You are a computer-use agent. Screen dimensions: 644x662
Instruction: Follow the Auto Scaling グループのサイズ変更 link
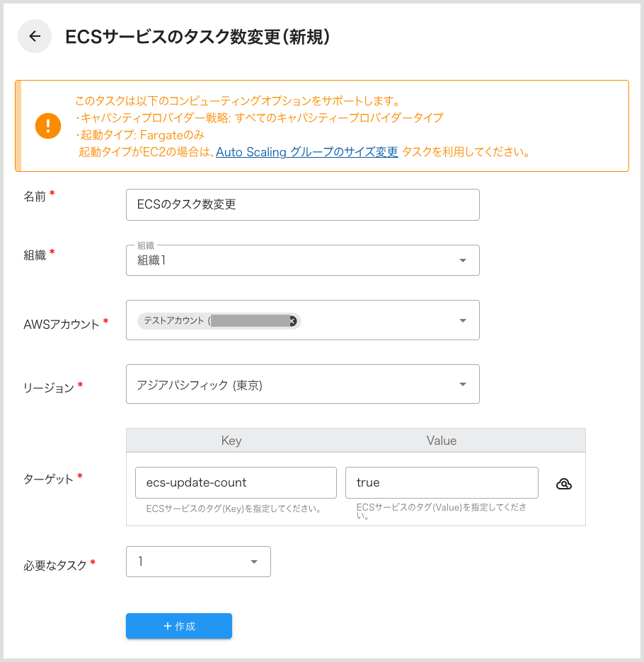[307, 151]
